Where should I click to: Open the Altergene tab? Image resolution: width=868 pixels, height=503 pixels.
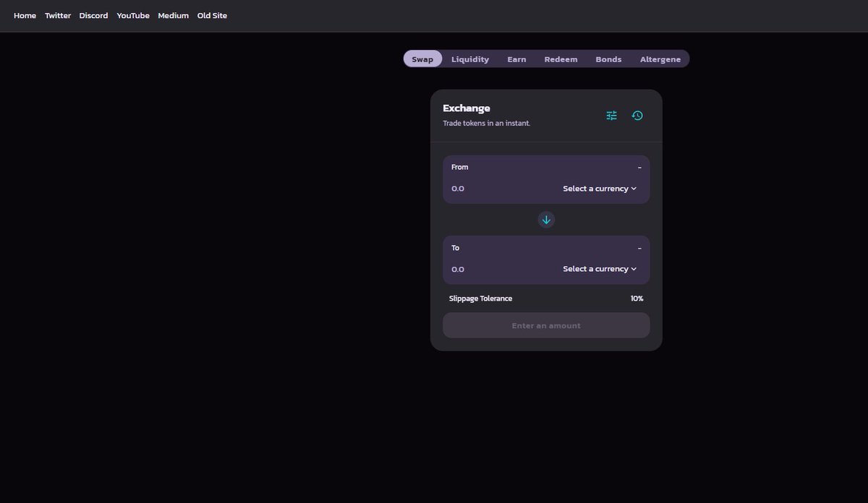coord(660,59)
